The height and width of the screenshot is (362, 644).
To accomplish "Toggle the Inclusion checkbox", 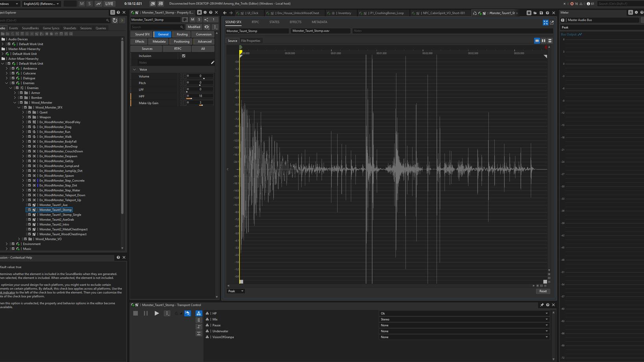I will 183,56.
